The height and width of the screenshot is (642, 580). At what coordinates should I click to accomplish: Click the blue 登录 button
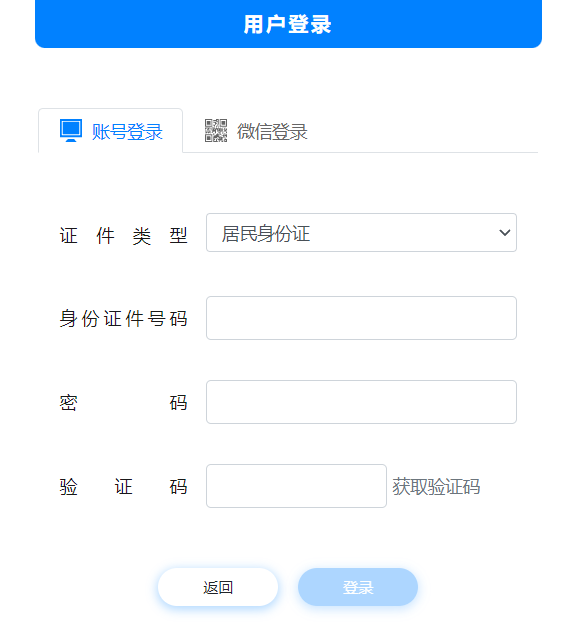pos(358,587)
